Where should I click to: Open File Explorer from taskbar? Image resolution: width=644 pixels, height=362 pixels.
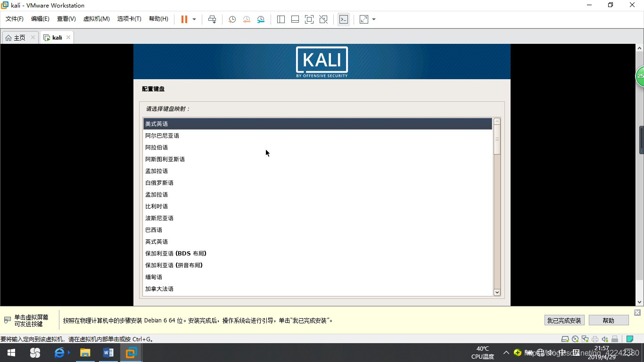click(85, 353)
